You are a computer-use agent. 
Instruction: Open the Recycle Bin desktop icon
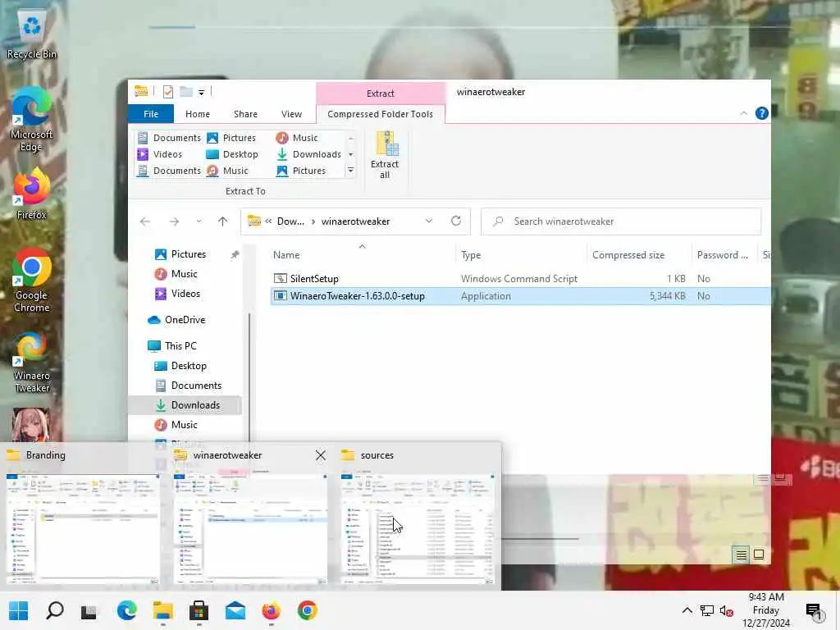coord(32,35)
